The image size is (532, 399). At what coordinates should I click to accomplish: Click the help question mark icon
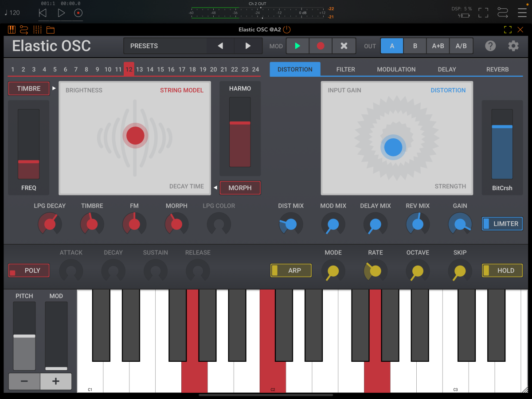pos(490,46)
